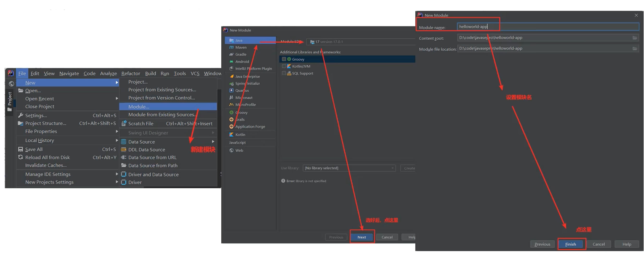The width and height of the screenshot is (644, 255).
Task: Click the Project Structure icon
Action: [21, 123]
